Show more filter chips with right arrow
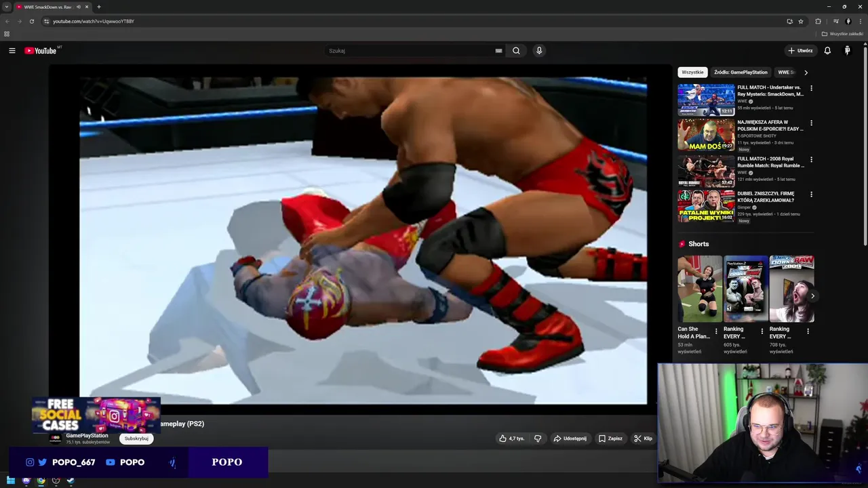 [806, 73]
